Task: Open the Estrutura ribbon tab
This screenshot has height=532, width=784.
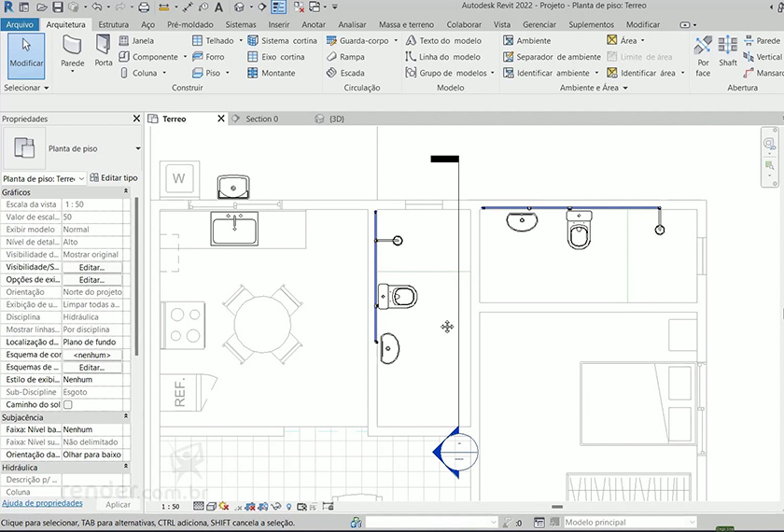Action: (113, 24)
